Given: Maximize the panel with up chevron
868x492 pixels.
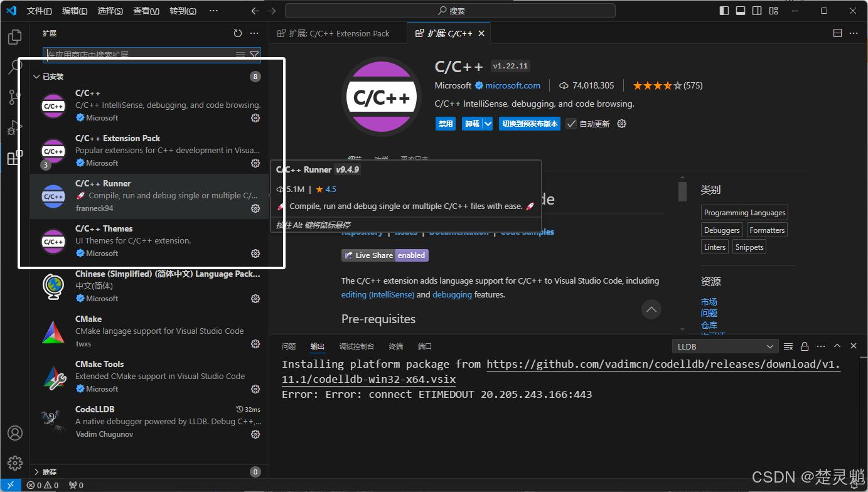Looking at the screenshot, I should click(837, 346).
